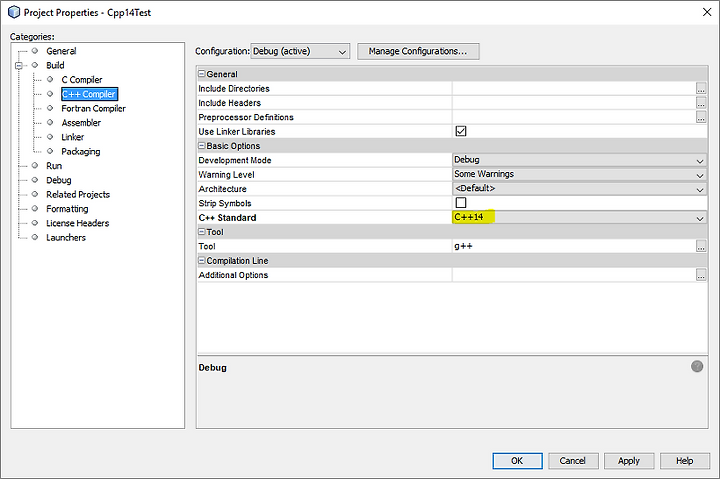Click the OK button
The image size is (720, 479).
click(517, 461)
